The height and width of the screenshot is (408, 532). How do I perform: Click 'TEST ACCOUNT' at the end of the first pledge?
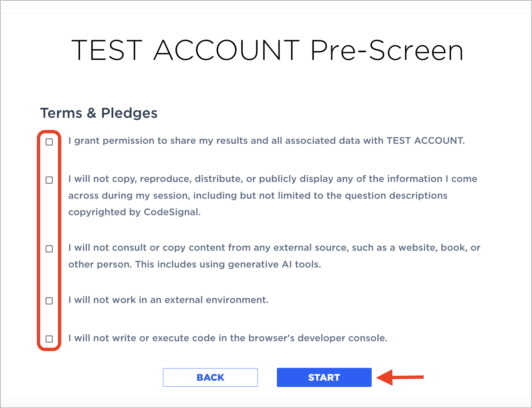(425, 141)
